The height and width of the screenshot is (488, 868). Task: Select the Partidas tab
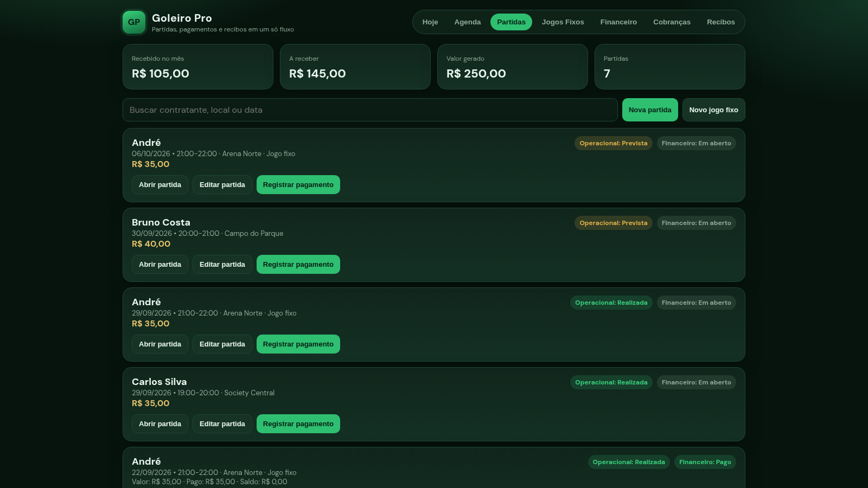(x=511, y=22)
